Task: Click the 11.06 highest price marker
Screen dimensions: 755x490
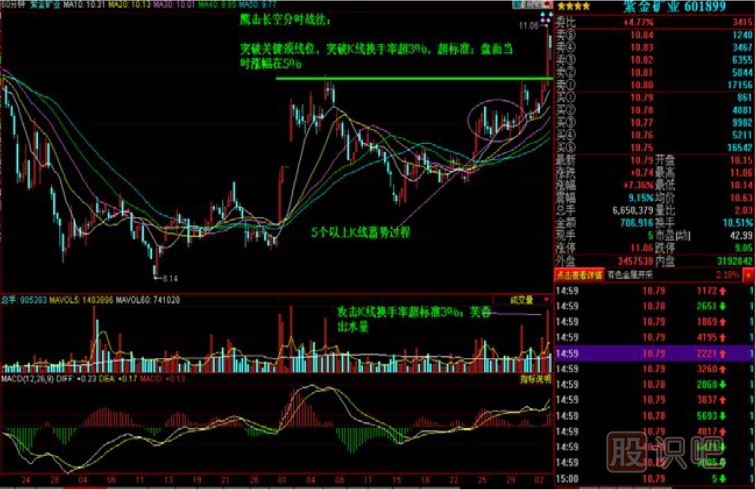Action: 527,24
